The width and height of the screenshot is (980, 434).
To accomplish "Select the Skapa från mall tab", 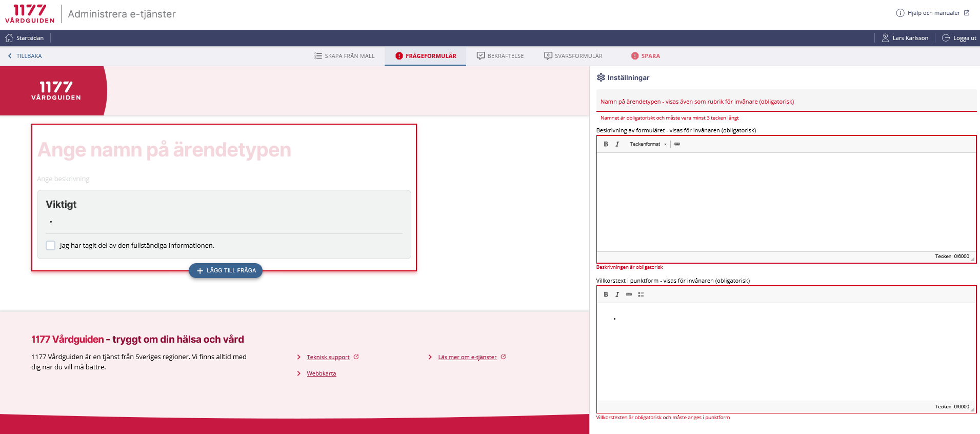I will click(x=344, y=56).
